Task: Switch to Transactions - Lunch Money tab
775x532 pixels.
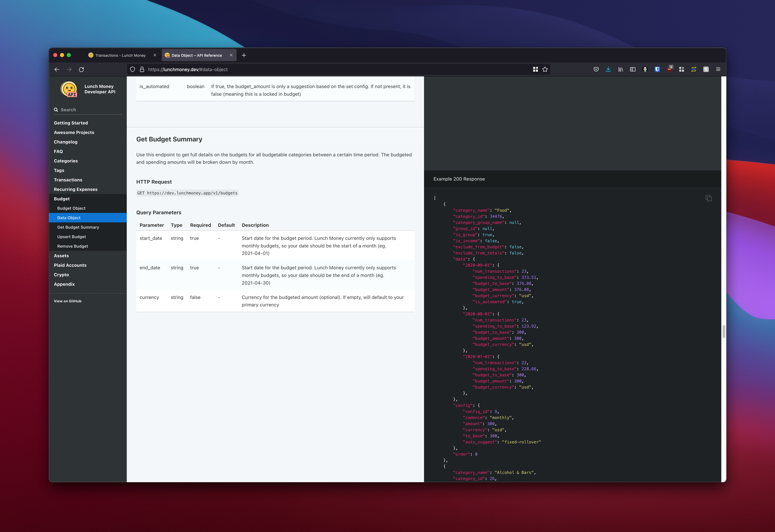Action: (120, 55)
